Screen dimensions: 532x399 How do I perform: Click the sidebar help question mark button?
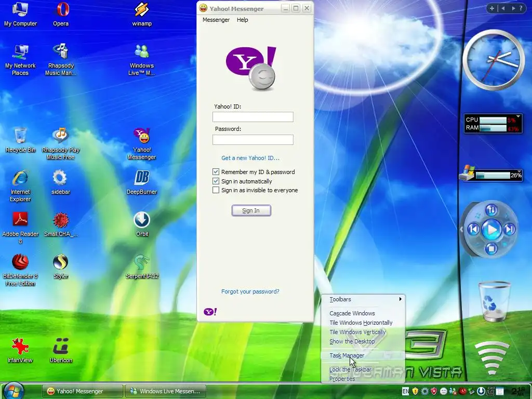click(x=521, y=8)
